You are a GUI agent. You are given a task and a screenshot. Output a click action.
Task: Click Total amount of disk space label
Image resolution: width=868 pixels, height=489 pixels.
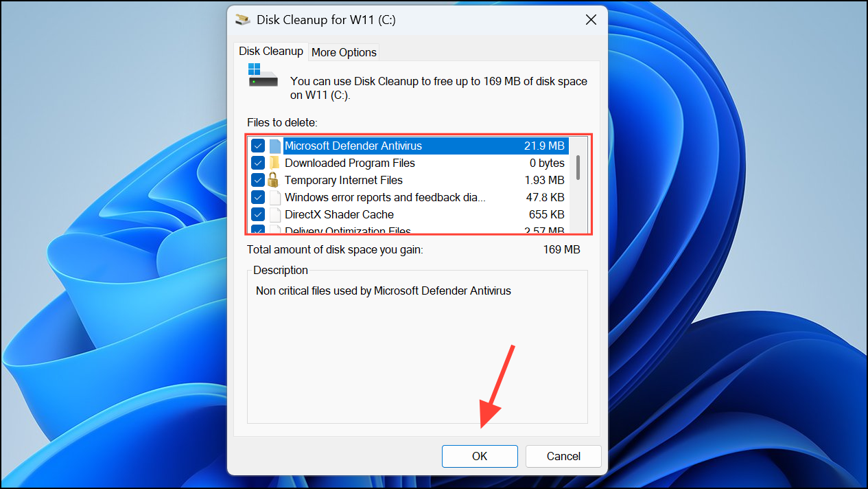335,249
